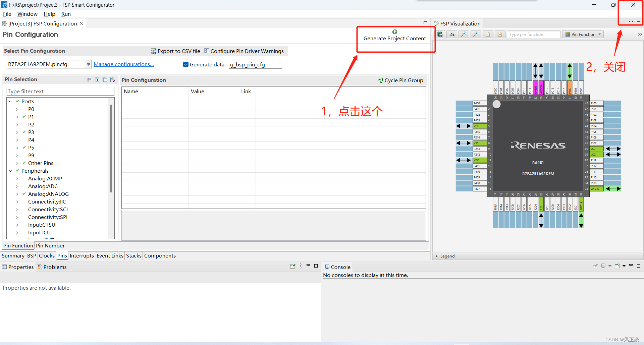Screen dimensions: 644x345
Task: Open the Pin Function dropdown in Visualization
Action: (583, 35)
